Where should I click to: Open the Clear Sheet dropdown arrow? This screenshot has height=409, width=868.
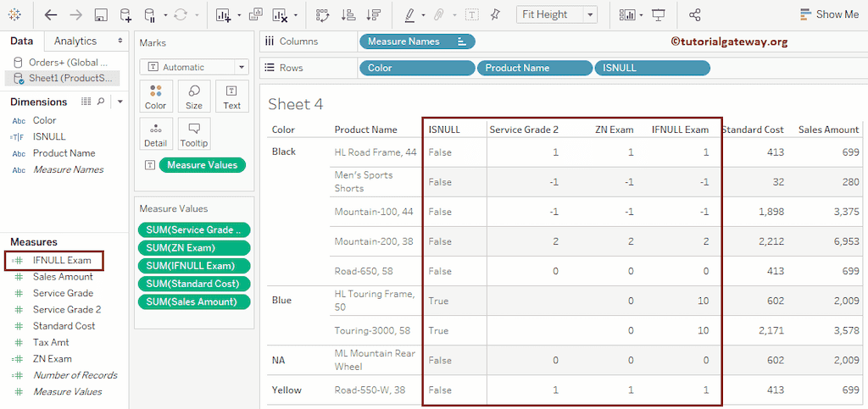[296, 15]
